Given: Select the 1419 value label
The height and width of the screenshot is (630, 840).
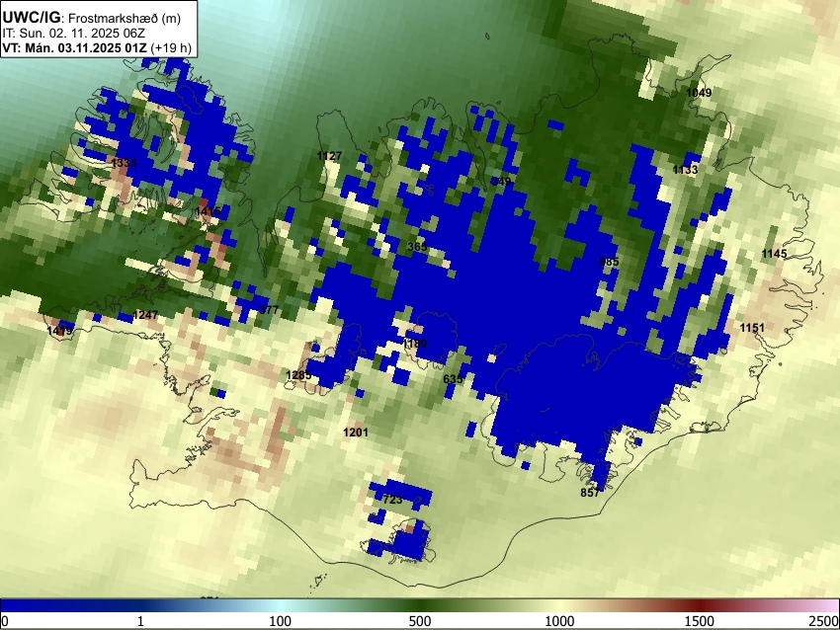Looking at the screenshot, I should [59, 331].
